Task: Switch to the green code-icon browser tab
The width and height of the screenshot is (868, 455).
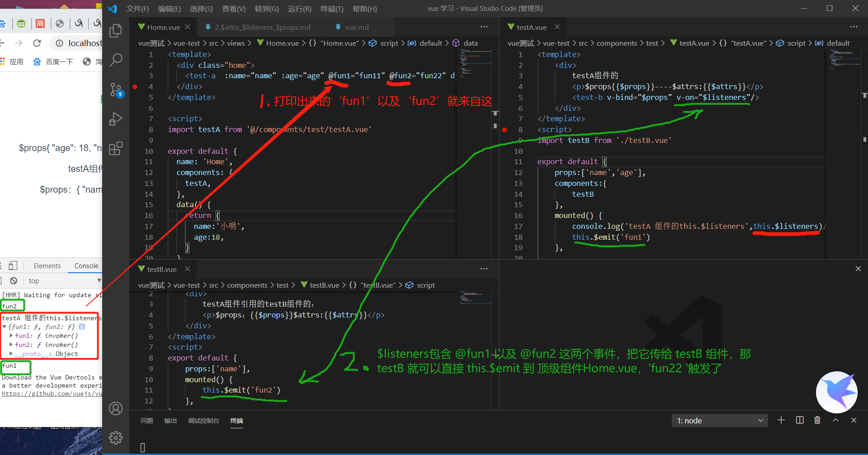Action: 21,24
